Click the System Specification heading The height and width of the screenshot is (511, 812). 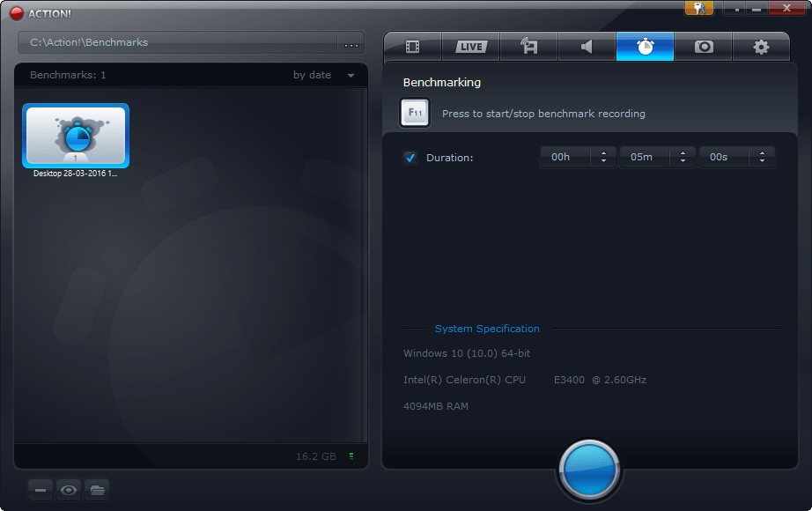(487, 329)
